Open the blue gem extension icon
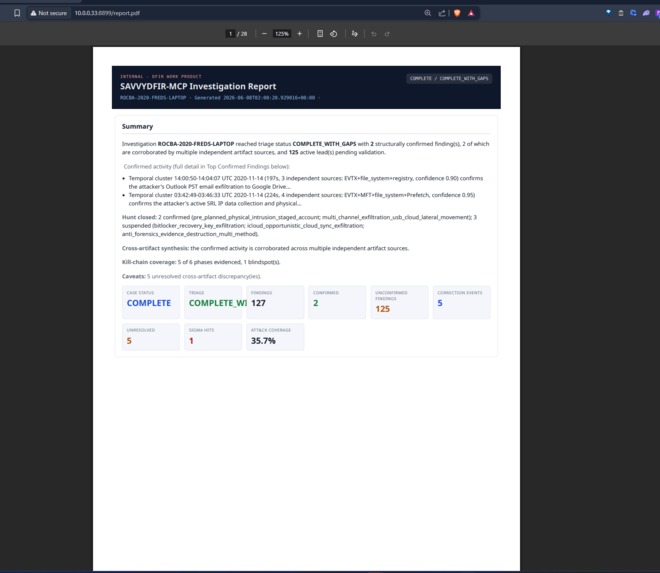 (608, 13)
